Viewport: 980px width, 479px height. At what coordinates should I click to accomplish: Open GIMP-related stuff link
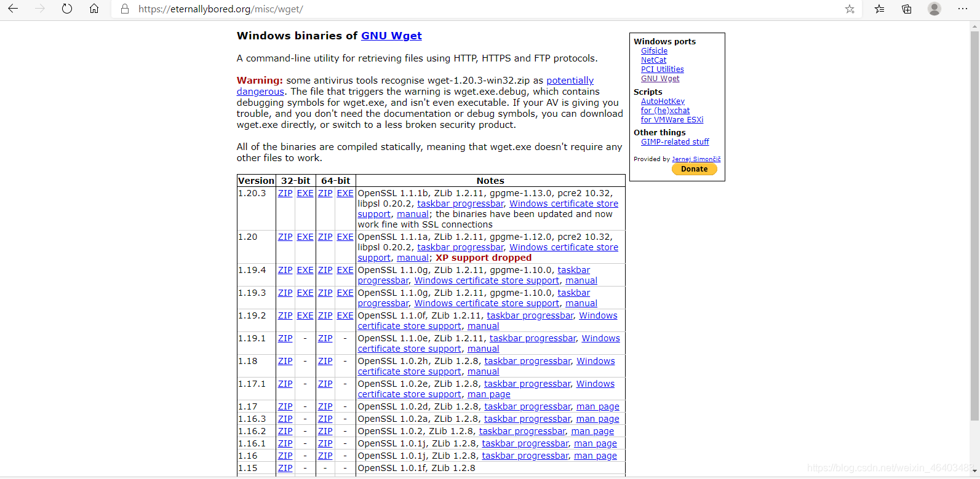point(675,142)
